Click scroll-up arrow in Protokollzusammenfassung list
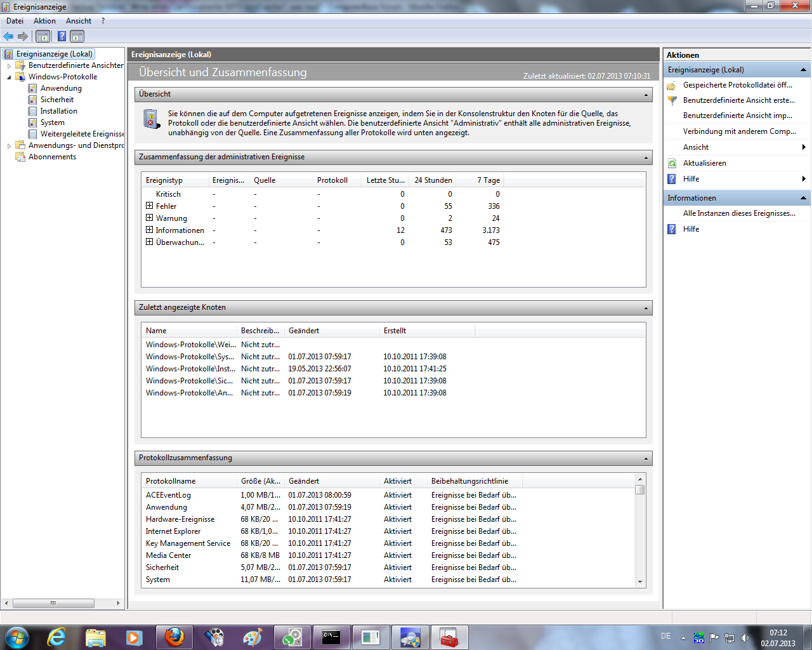This screenshot has height=650, width=812. point(640,479)
